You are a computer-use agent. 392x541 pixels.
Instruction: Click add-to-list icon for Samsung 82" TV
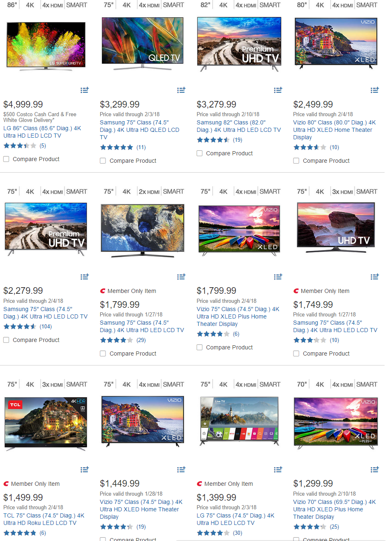click(278, 90)
